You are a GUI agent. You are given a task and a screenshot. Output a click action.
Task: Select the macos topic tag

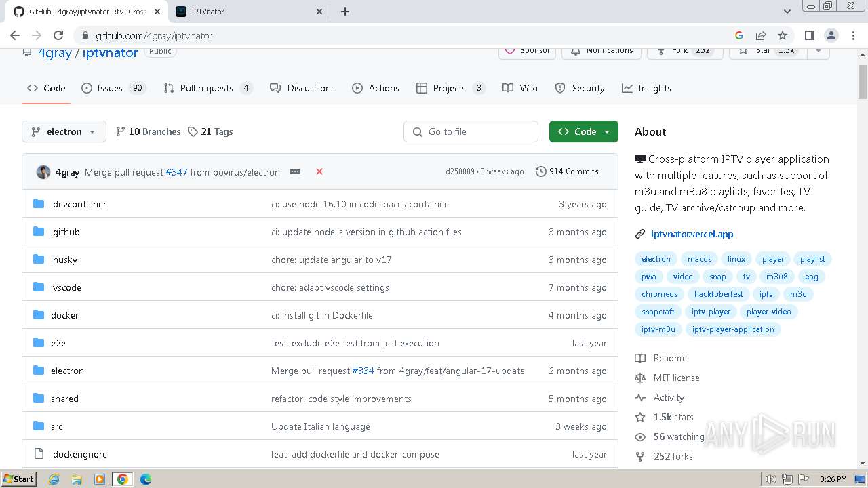[699, 259]
